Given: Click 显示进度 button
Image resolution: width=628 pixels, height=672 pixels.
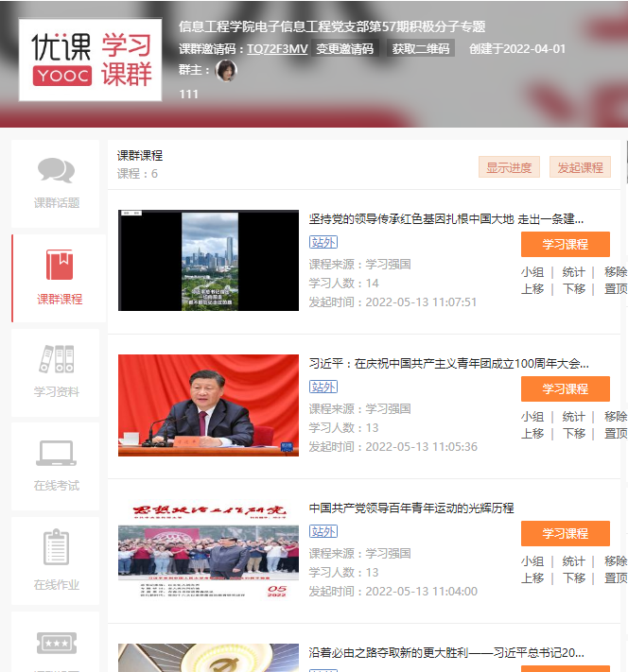Looking at the screenshot, I should (x=509, y=167).
